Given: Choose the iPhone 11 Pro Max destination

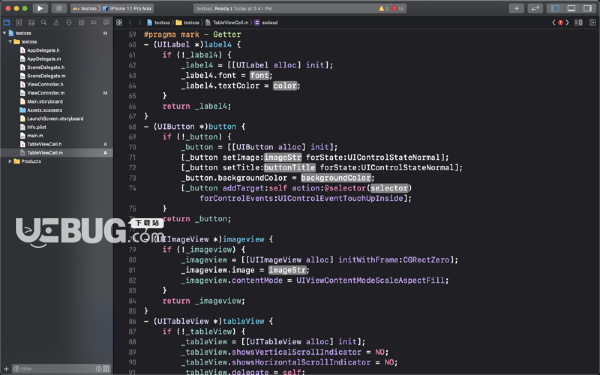Looking at the screenshot, I should click(128, 8).
